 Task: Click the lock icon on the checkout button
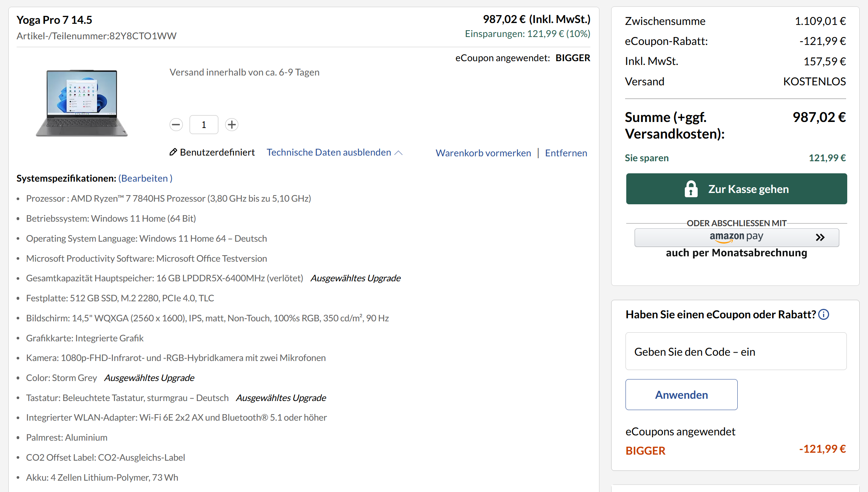(x=691, y=189)
